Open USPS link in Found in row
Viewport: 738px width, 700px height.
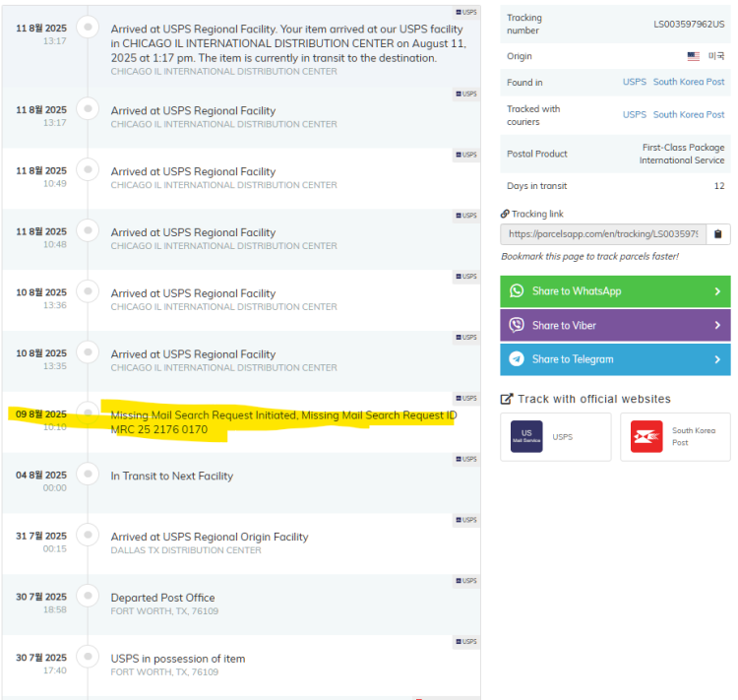(635, 82)
